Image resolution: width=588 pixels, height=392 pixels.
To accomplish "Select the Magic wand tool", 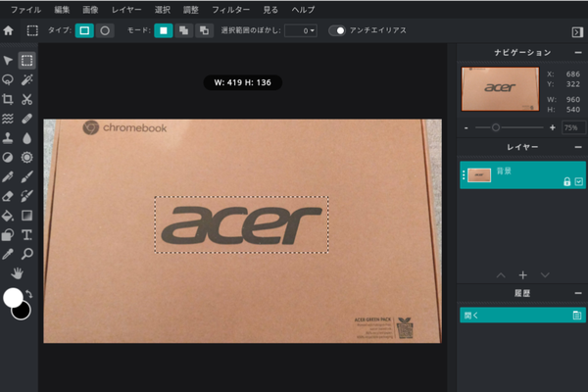I will tap(26, 80).
